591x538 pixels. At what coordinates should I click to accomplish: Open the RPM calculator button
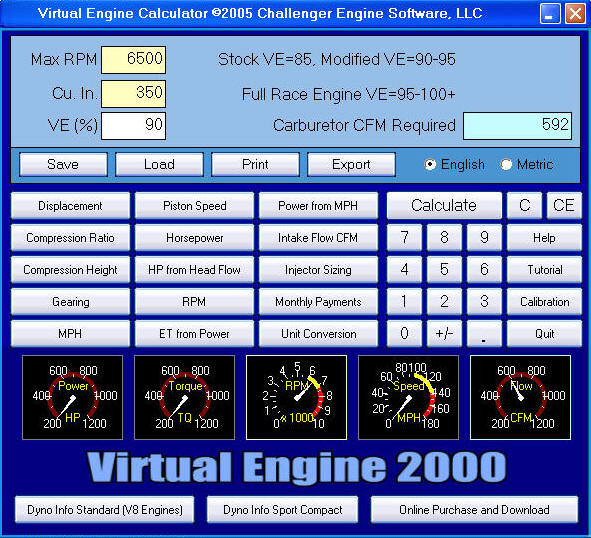[194, 302]
